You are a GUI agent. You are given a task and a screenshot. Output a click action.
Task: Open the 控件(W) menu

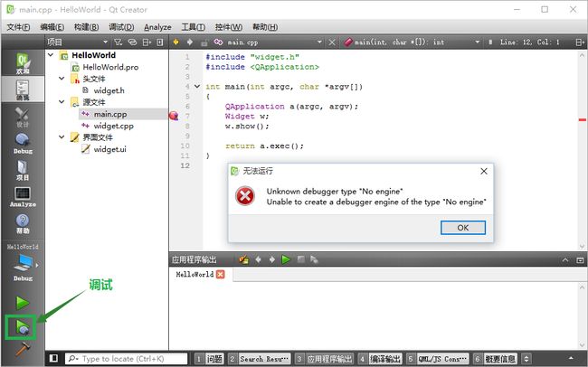[x=228, y=27]
